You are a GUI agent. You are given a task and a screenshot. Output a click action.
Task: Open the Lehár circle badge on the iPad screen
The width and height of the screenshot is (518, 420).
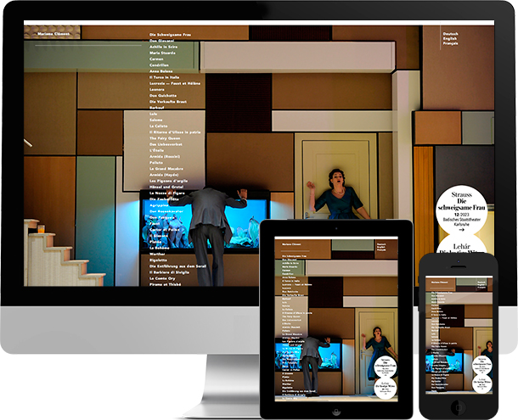(x=386, y=389)
